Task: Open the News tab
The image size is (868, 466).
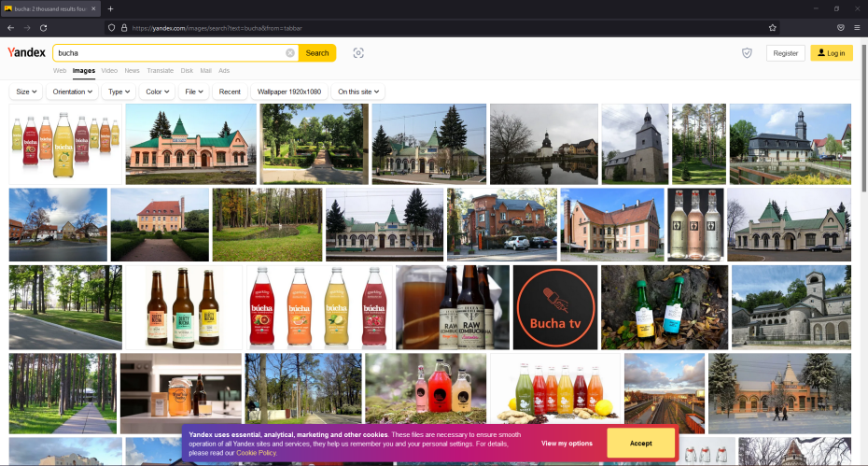Action: (132, 71)
